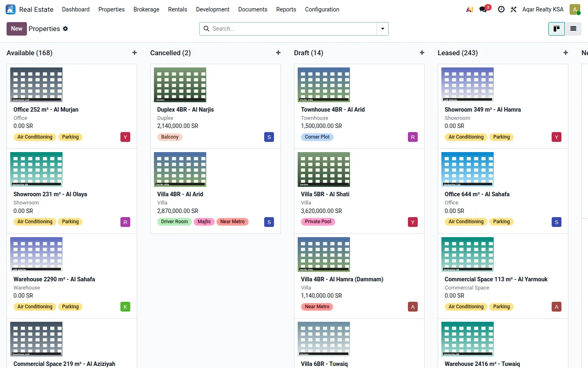The image size is (588, 368).
Task: Open the AI assistant icon
Action: pos(470,9)
